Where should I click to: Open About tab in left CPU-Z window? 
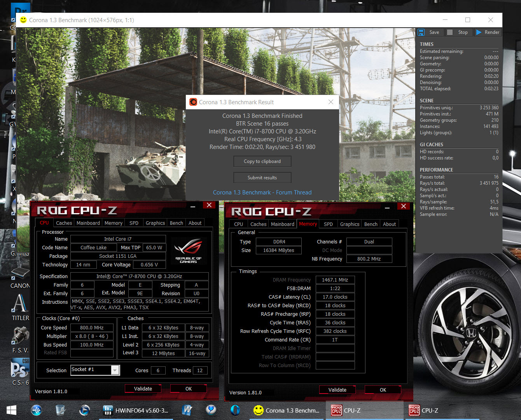[195, 223]
